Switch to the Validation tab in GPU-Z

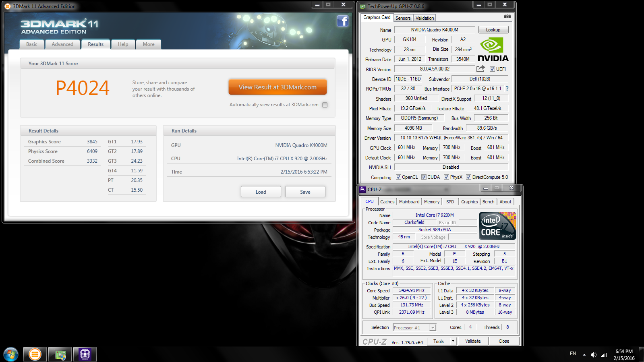425,18
